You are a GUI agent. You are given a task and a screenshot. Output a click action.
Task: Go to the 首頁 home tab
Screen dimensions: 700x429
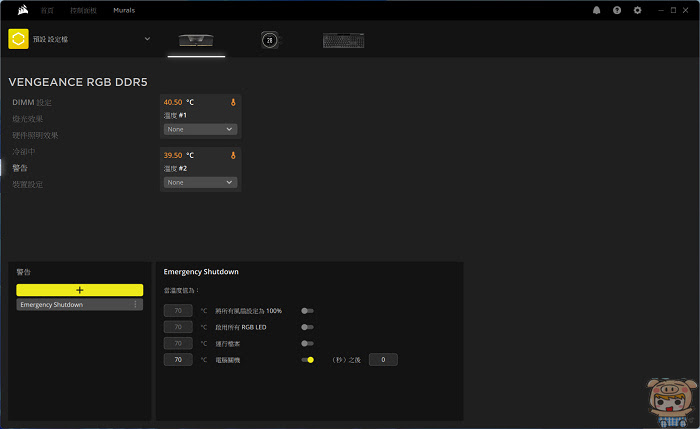(x=47, y=10)
